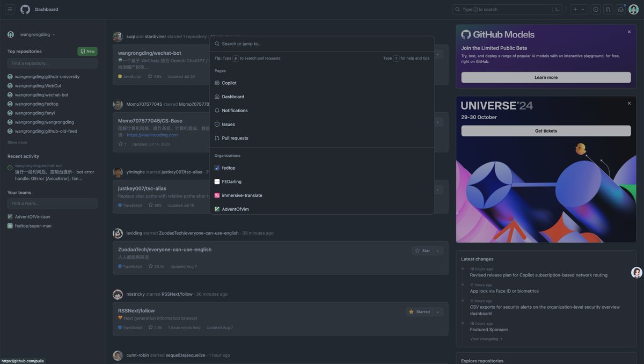
Task: Select Notifications in the command palette
Action: [x=322, y=111]
